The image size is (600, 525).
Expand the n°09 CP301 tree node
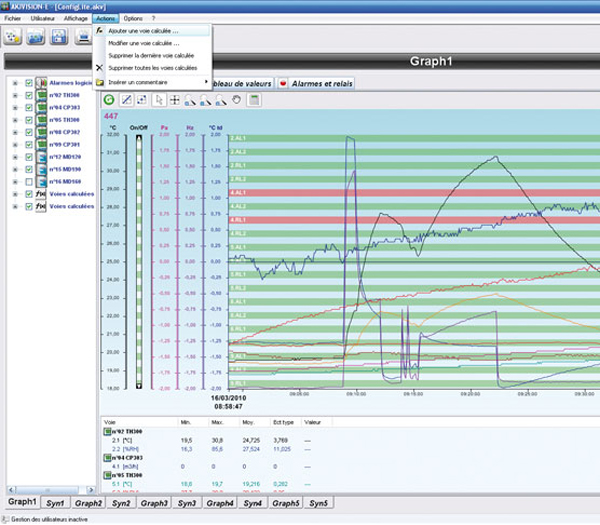click(x=15, y=145)
